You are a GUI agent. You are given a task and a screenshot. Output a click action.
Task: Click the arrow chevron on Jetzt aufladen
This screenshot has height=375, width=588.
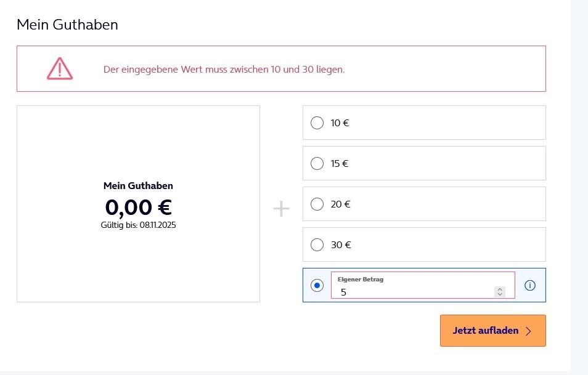pos(528,331)
